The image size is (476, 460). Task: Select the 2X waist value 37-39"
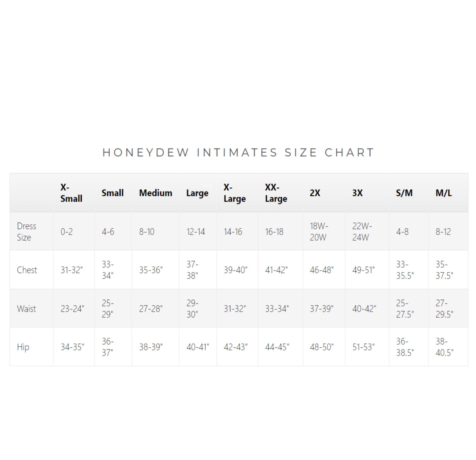click(x=321, y=308)
